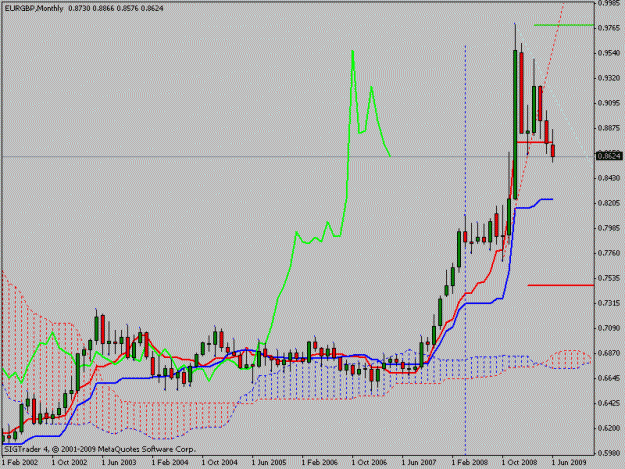This screenshot has width=625, height=469.
Task: Click the 1 Jun 2009 date label
Action: (569, 462)
